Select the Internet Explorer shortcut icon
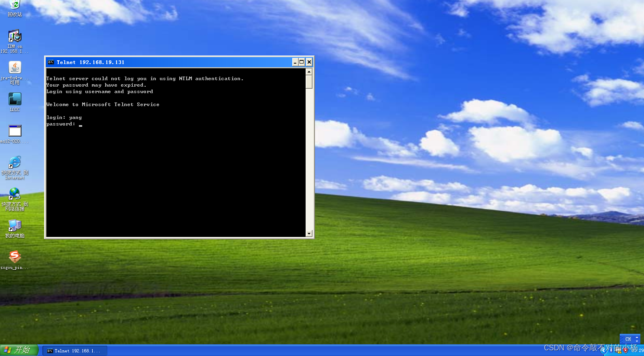The height and width of the screenshot is (356, 644). coord(15,168)
